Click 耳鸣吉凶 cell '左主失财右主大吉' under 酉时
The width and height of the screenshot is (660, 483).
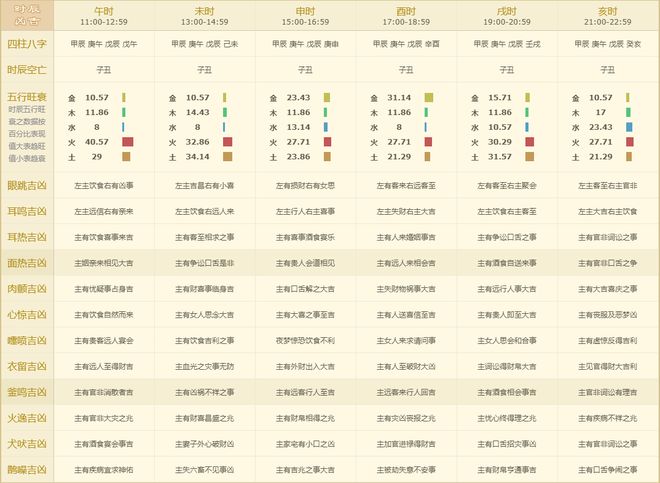pos(406,211)
